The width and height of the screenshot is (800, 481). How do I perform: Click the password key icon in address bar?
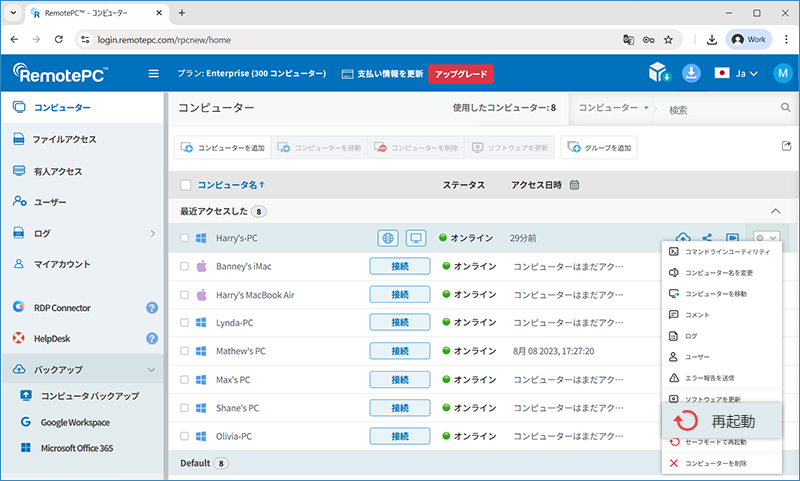(648, 40)
